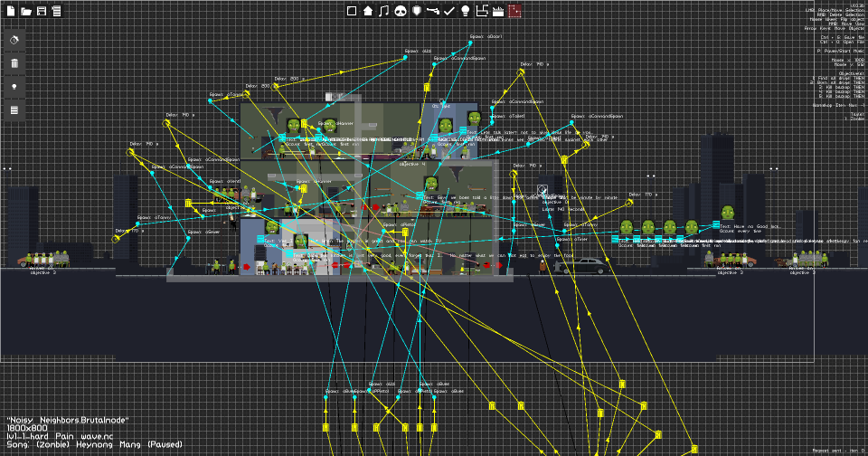868x456 pixels.
Task: Open the music note category
Action: click(x=383, y=11)
